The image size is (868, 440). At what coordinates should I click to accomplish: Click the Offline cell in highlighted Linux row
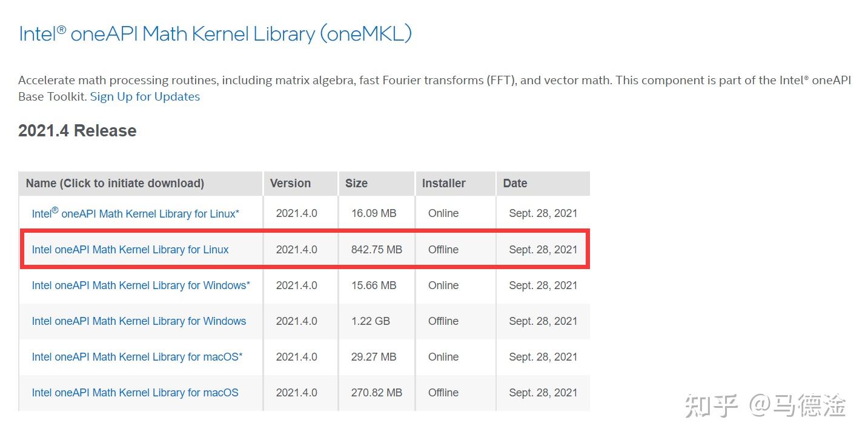[x=443, y=250]
